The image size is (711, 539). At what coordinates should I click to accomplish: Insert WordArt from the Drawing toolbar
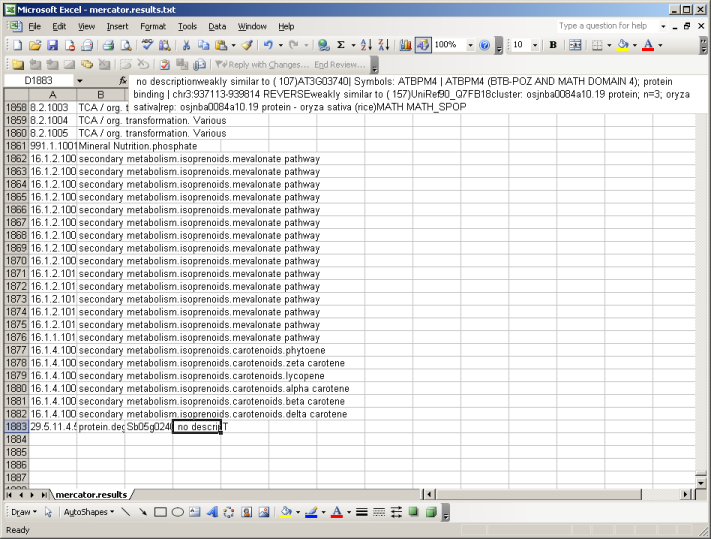click(212, 512)
